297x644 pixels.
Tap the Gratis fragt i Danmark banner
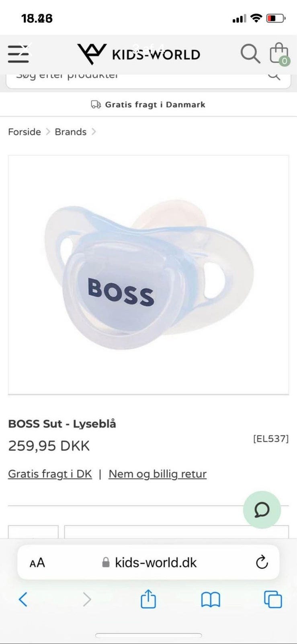[x=148, y=105]
